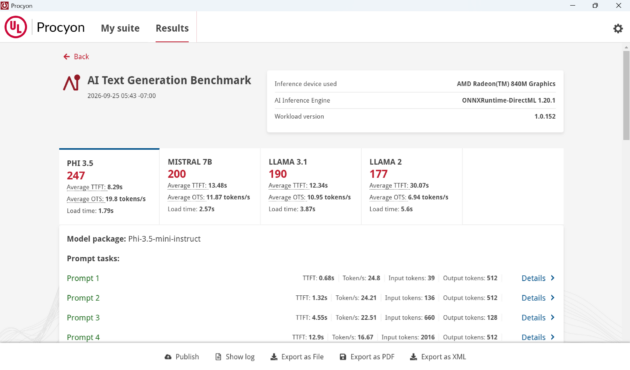The image size is (630, 370).
Task: Switch to the My suite tab
Action: point(120,28)
